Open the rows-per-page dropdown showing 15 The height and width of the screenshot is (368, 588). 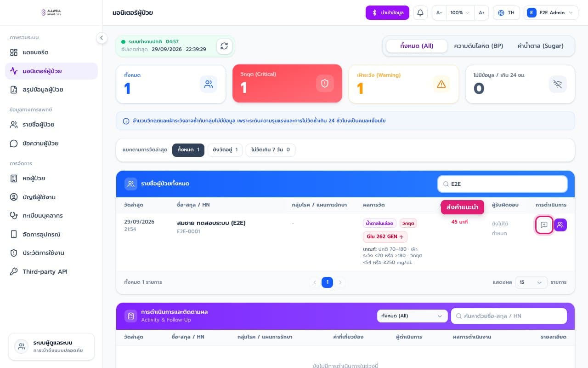click(x=531, y=282)
